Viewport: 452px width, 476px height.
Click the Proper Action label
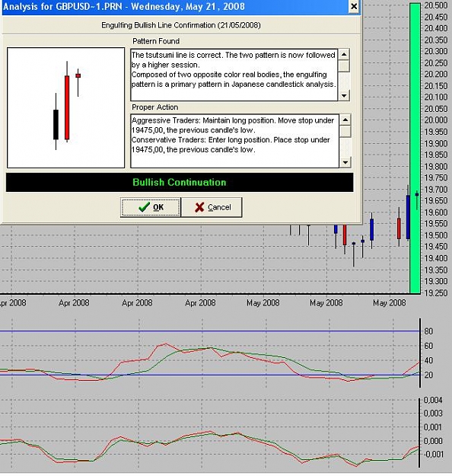click(x=155, y=107)
